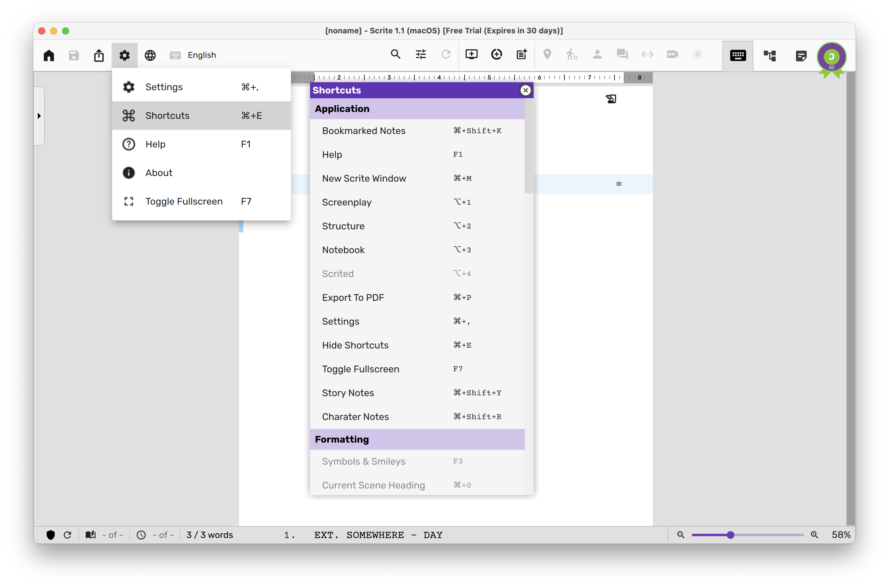
Task: Click the 58% zoom value
Action: [841, 535]
